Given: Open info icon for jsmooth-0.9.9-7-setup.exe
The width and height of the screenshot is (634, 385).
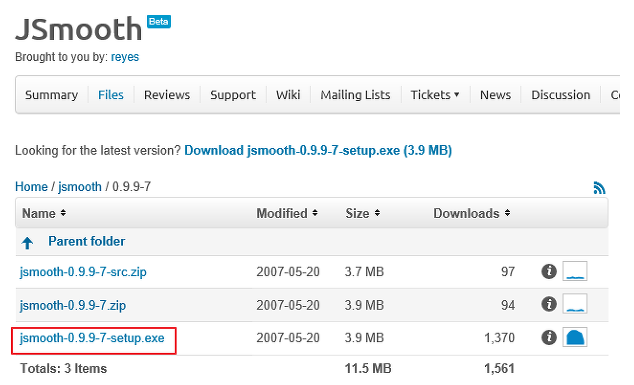Looking at the screenshot, I should [549, 337].
